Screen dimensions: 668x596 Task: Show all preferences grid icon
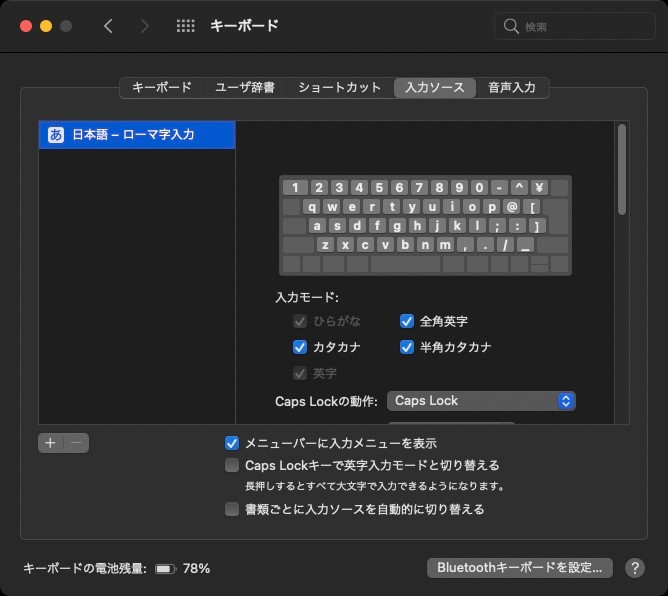click(185, 26)
